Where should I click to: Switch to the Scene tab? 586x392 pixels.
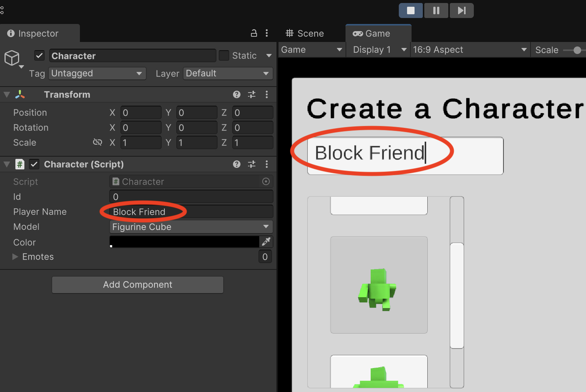coord(305,33)
